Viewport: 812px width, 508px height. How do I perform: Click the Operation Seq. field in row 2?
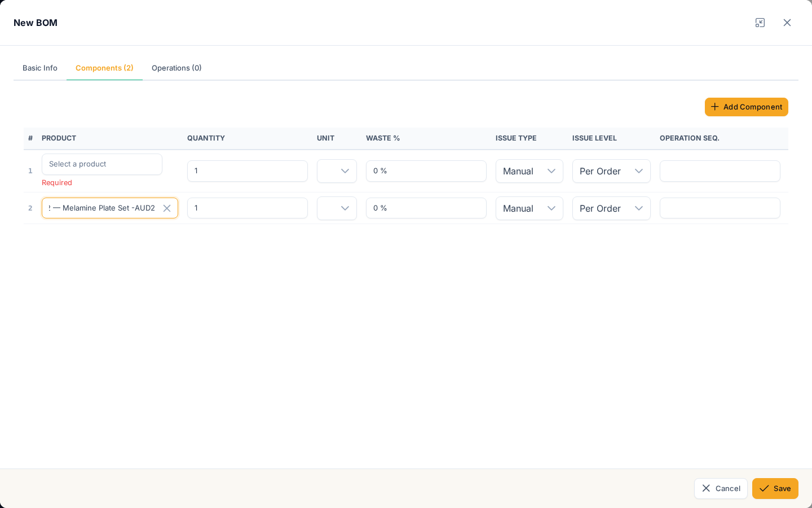click(720, 208)
